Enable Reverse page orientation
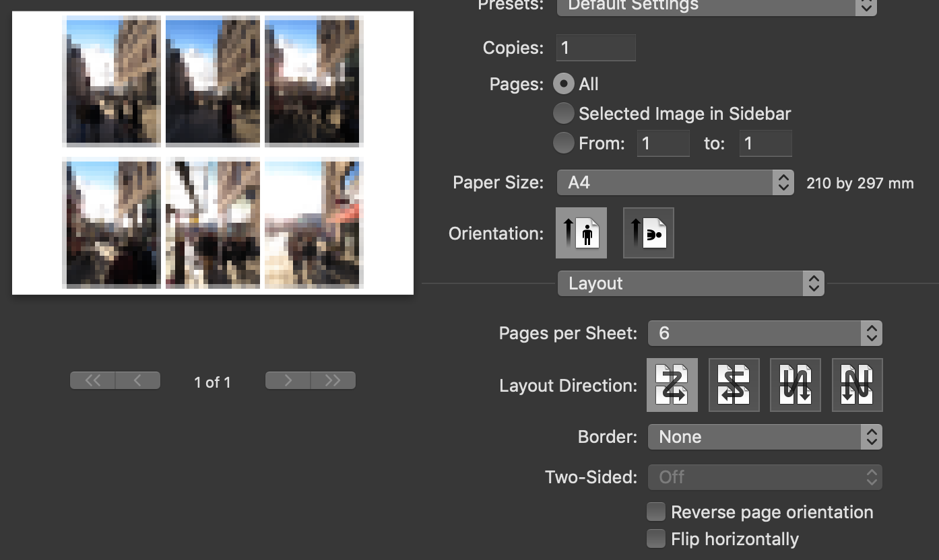 coord(655,512)
